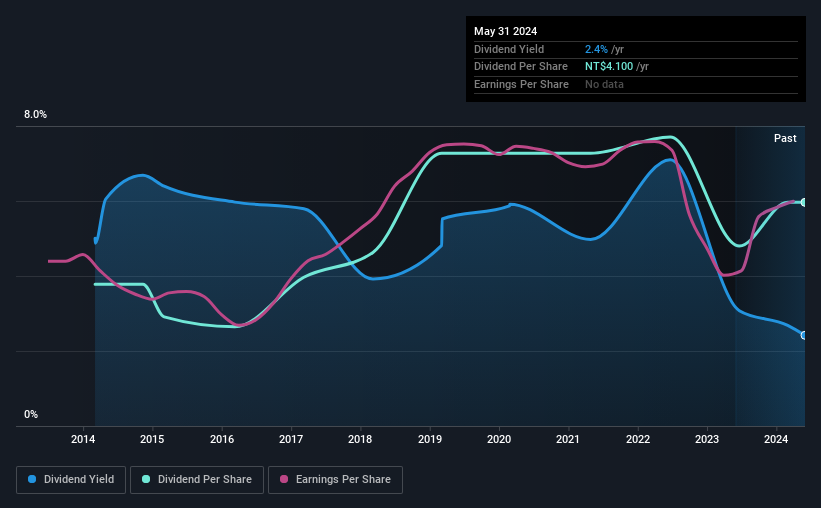
Task: Select the 2017 x-axis label
Action: pyautogui.click(x=291, y=439)
